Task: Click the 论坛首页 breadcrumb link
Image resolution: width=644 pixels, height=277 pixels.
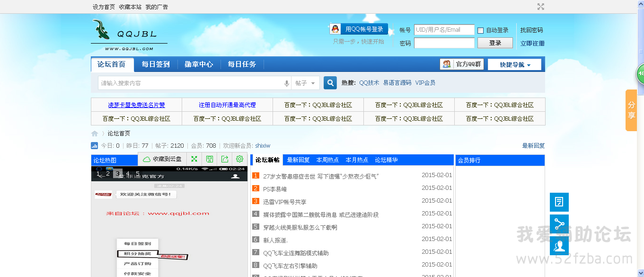Action: pyautogui.click(x=119, y=134)
